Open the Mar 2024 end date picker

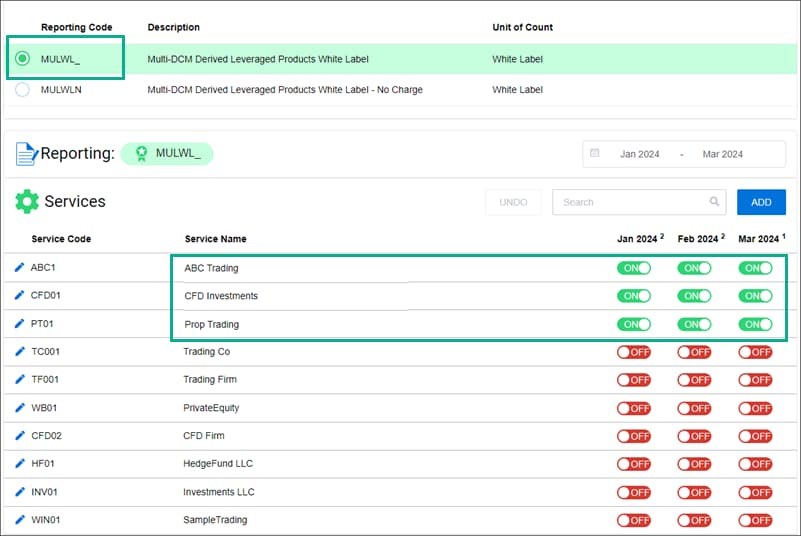tap(722, 154)
